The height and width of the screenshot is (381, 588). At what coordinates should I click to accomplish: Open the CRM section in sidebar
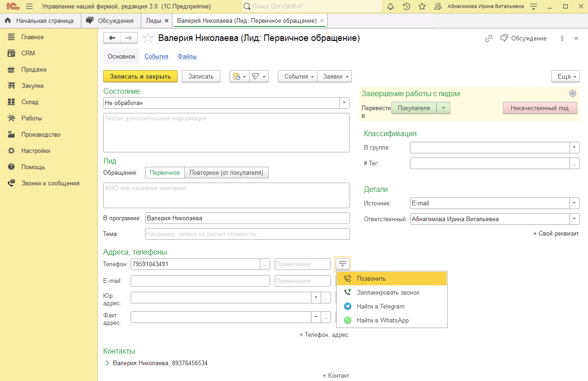(28, 53)
